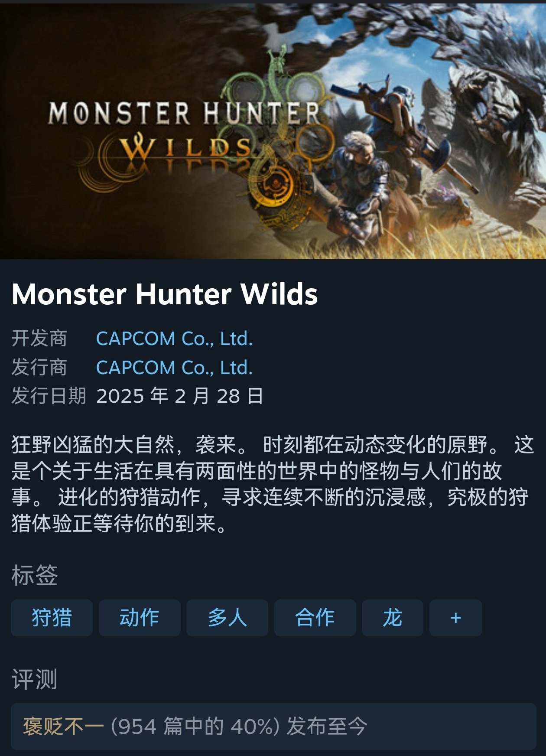
Task: Click the 褒贬不一 rating text
Action: click(63, 727)
